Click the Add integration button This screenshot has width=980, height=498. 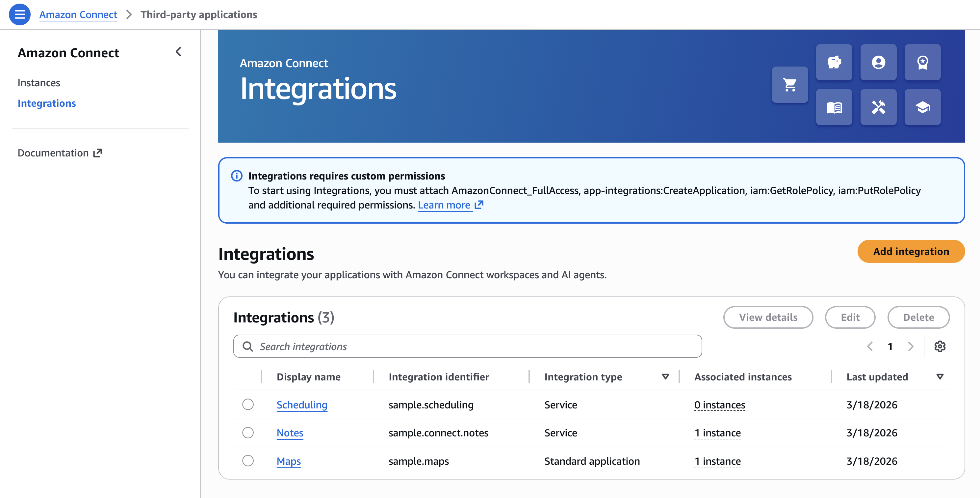[911, 251]
